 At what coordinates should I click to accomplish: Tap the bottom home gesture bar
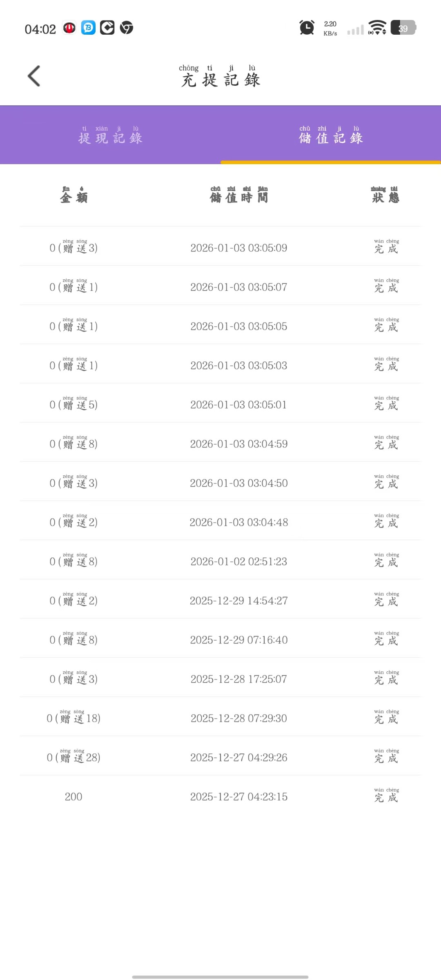point(220,977)
